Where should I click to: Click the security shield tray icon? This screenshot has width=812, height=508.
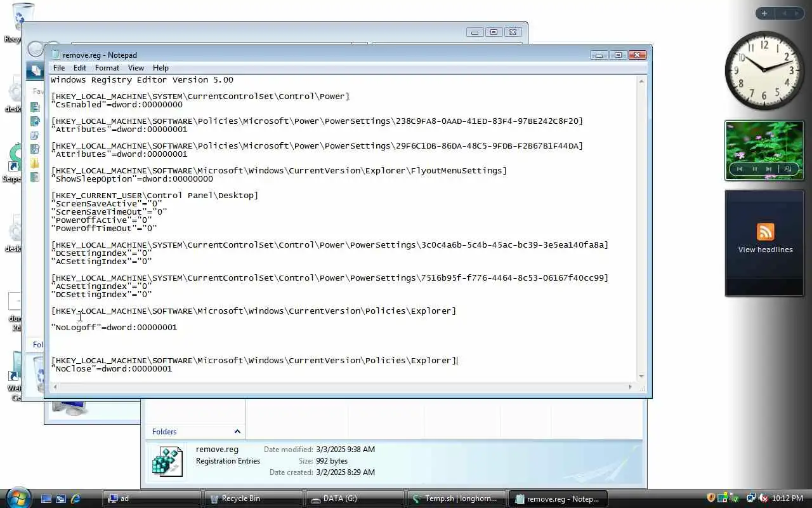[x=711, y=498]
